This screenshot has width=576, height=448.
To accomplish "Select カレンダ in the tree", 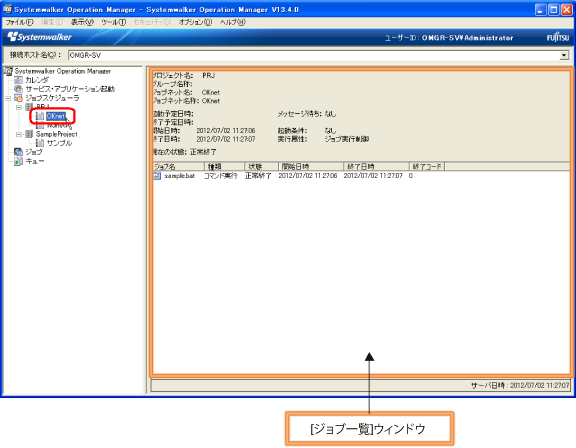I will [37, 80].
